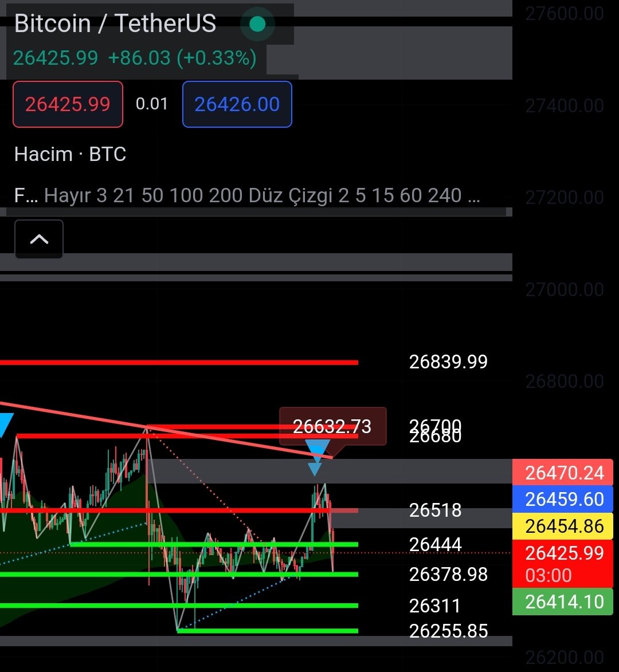Click the 26839.99 resistance level label
Image resolution: width=619 pixels, height=672 pixels.
click(448, 361)
